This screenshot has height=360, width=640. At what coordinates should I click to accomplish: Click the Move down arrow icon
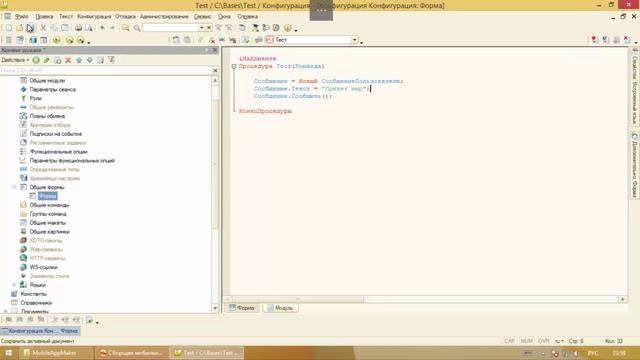click(x=89, y=60)
